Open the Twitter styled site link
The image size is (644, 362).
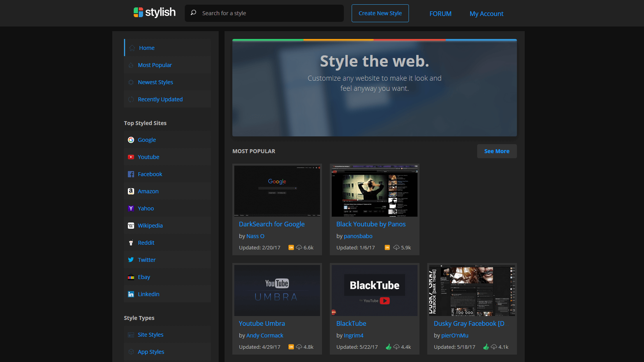[x=168, y=260]
